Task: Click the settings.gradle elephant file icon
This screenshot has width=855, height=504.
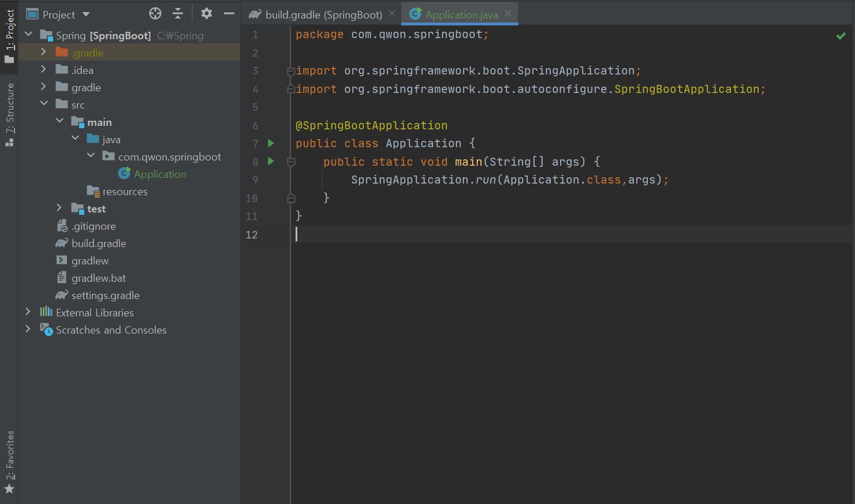Action: coord(62,295)
